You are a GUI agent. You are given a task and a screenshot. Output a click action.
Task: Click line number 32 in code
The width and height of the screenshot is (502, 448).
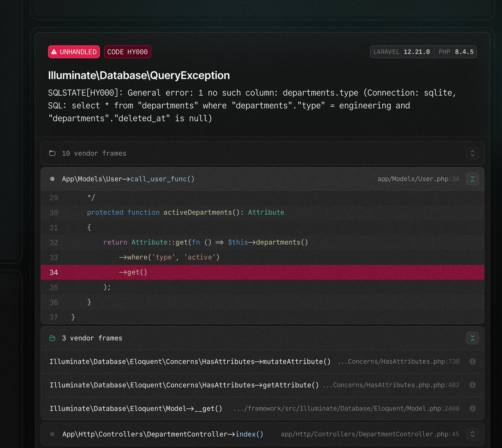[54, 243]
